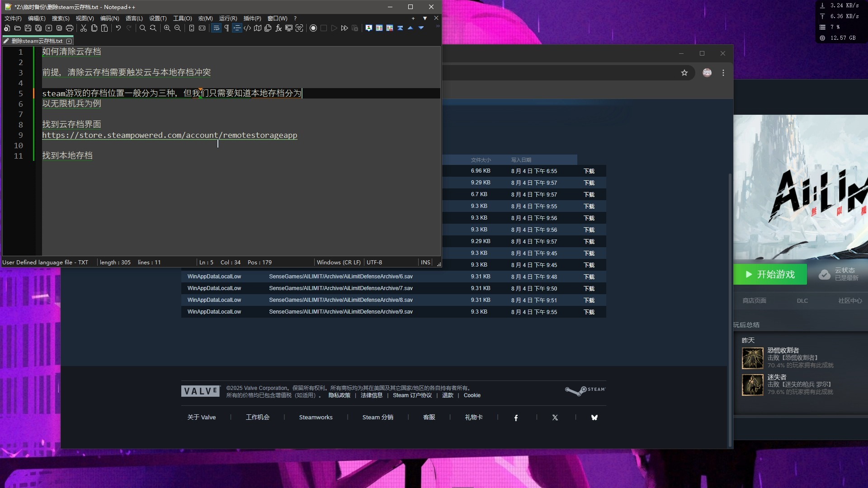Download the AiLimitDefenseArchive/9.sav file
Viewport: 868px width, 488px height.
tap(589, 312)
